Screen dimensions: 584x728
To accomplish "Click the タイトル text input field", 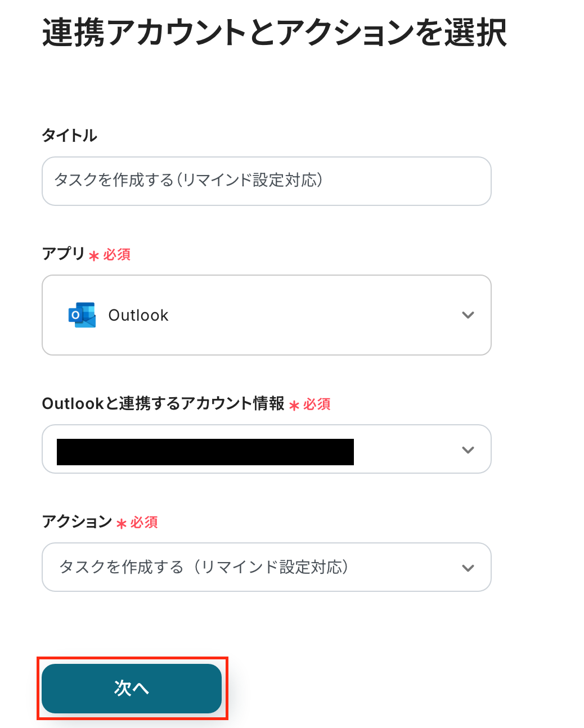I will (266, 181).
